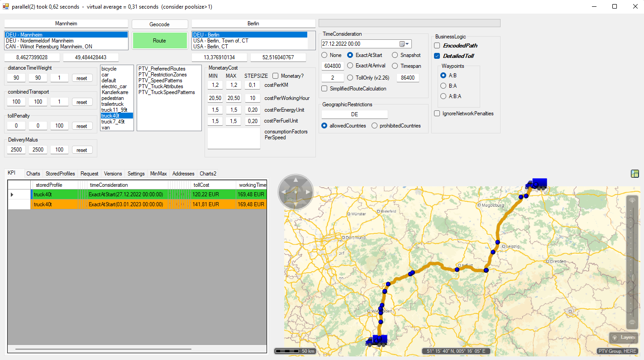The image size is (644, 360).
Task: Click the app icon in title bar
Action: click(6, 6)
